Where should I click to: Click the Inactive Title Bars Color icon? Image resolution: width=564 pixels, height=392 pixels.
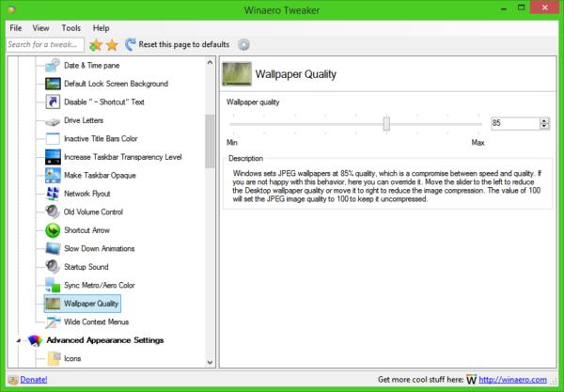click(x=53, y=139)
